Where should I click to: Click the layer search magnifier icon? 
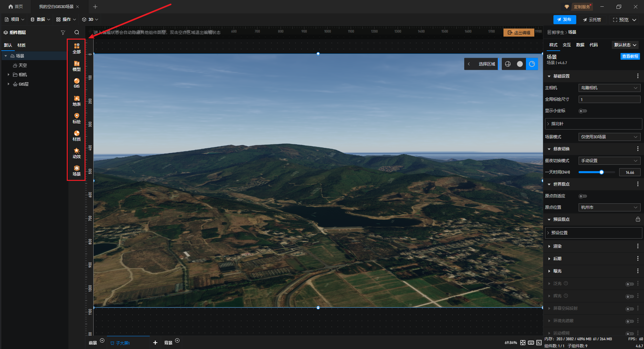77,33
